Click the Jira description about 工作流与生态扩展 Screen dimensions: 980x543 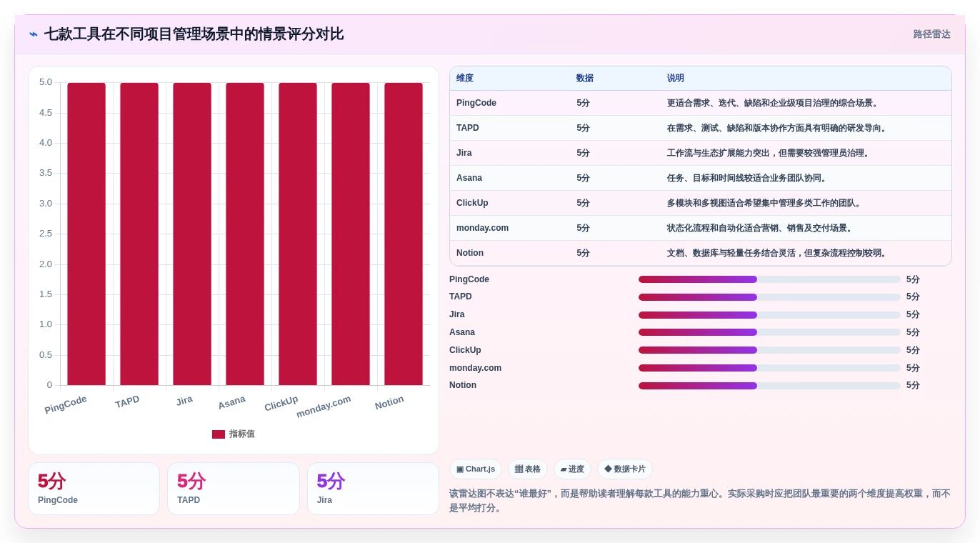click(x=769, y=153)
